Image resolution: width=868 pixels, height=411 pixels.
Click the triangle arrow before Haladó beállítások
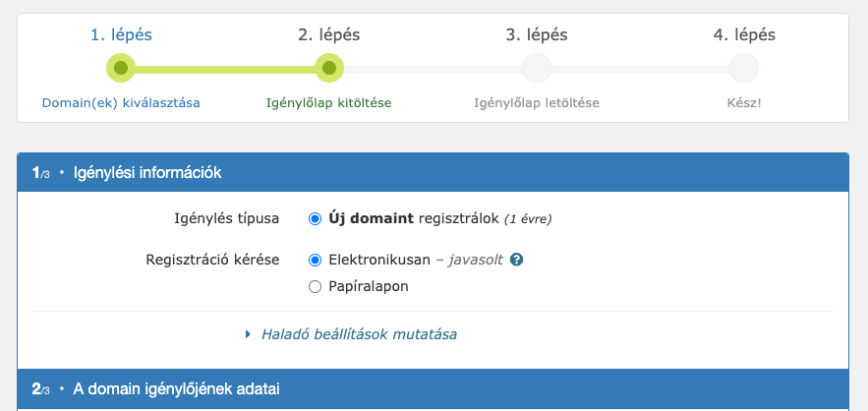click(x=248, y=334)
